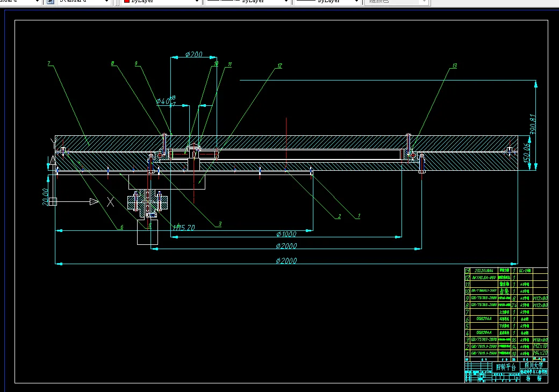559x392 pixels.
Task: Click part balloon number 2
Action: [339, 216]
